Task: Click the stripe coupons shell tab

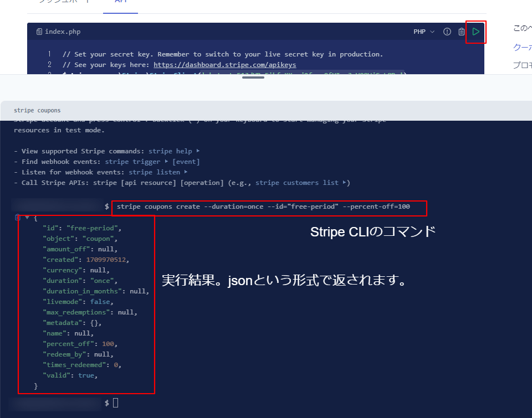Action: (x=37, y=111)
